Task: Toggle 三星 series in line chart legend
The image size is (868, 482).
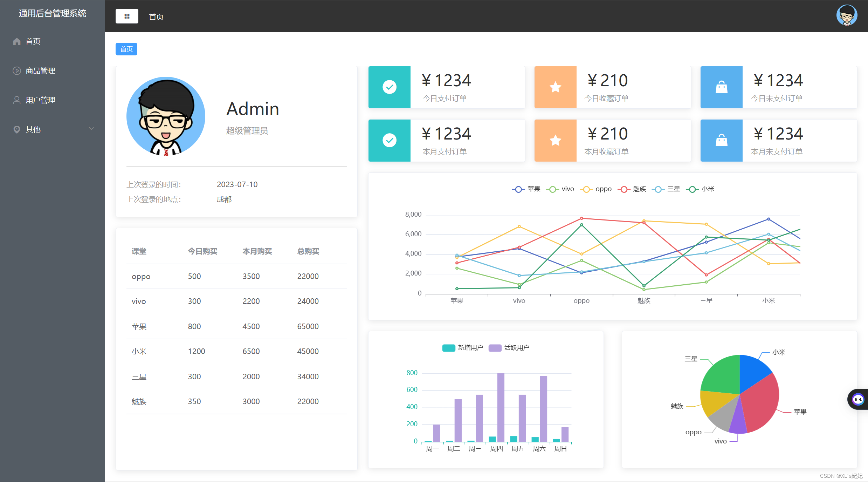Action: pyautogui.click(x=666, y=189)
